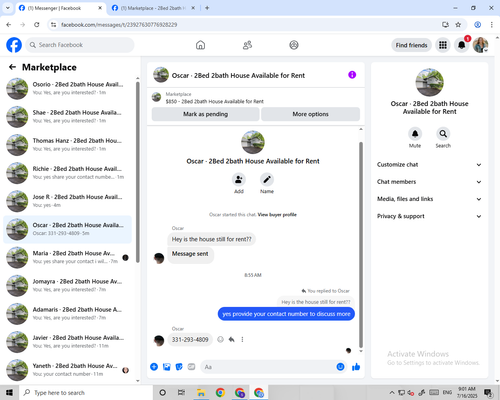The image size is (500, 400).
Task: Go to Home feed icon
Action: tap(200, 45)
